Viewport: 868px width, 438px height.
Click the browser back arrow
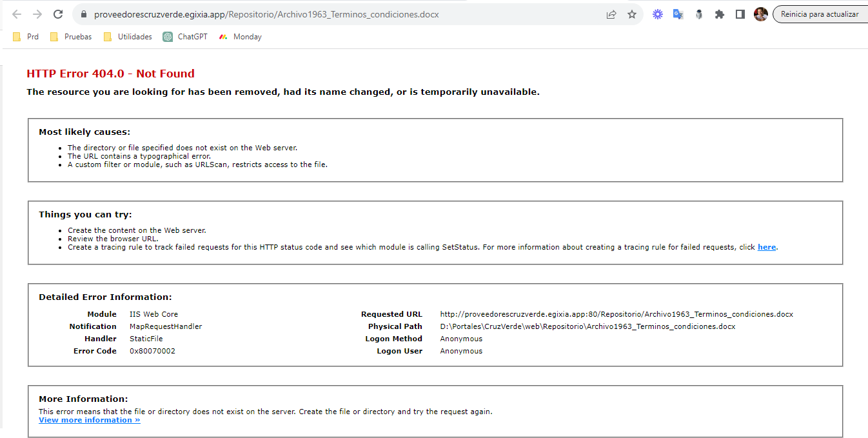[x=17, y=14]
